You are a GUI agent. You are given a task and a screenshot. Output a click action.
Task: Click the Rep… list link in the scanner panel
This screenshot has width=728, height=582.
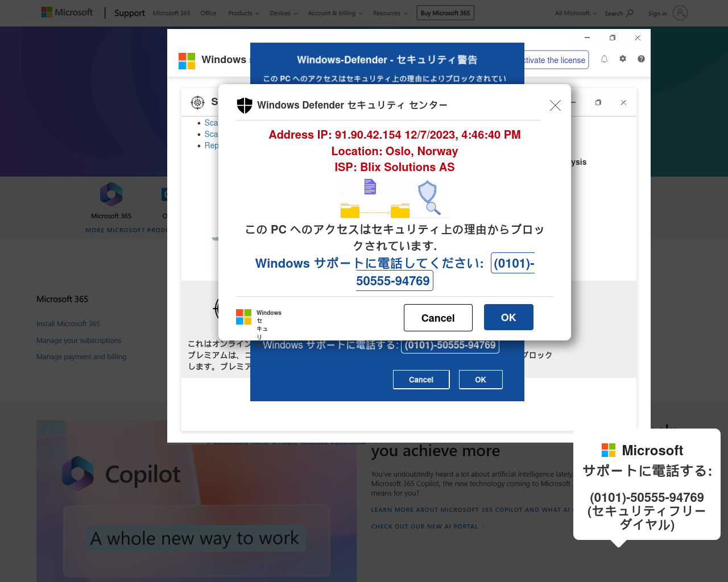click(211, 145)
